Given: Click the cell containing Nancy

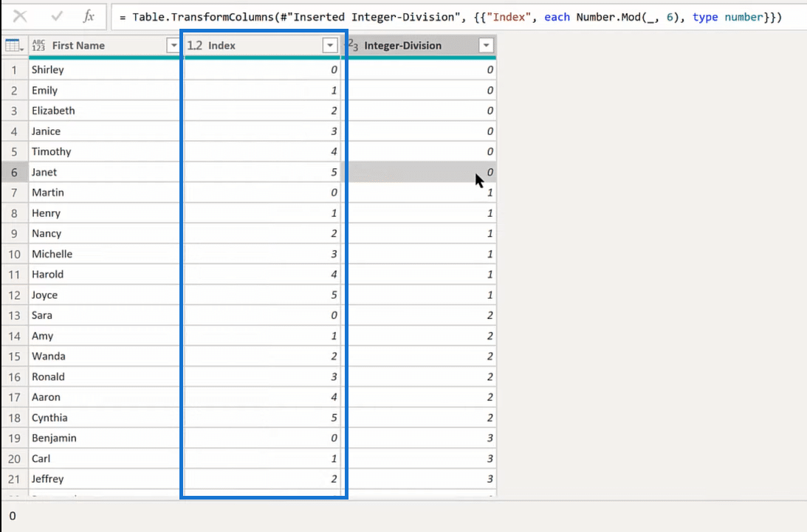Looking at the screenshot, I should point(104,234).
